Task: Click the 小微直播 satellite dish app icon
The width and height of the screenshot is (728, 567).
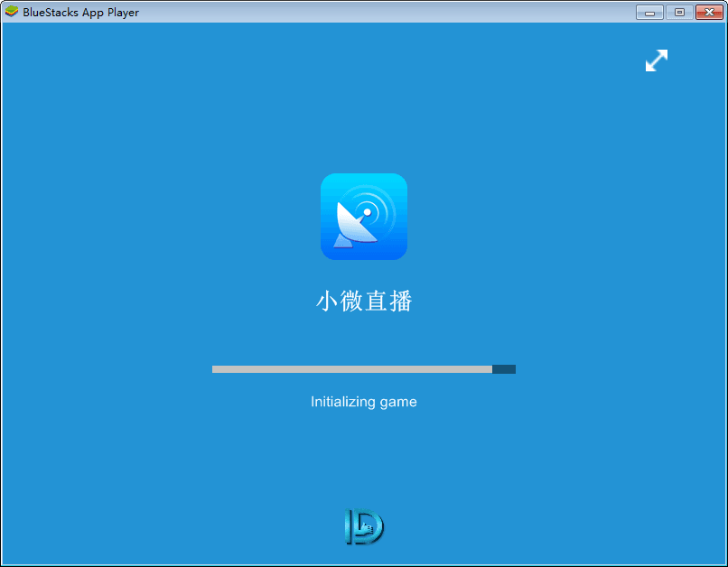Action: (x=363, y=217)
